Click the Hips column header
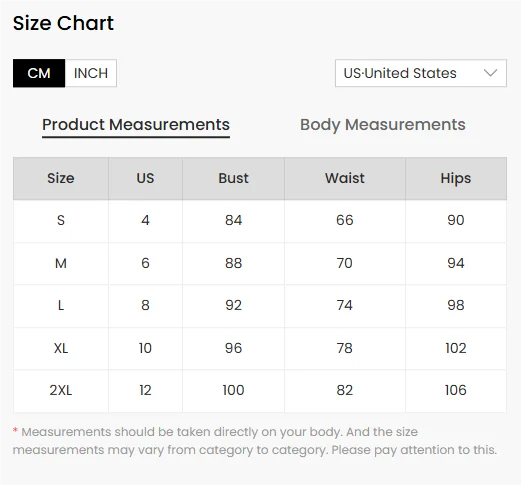This screenshot has height=485, width=521. click(456, 178)
